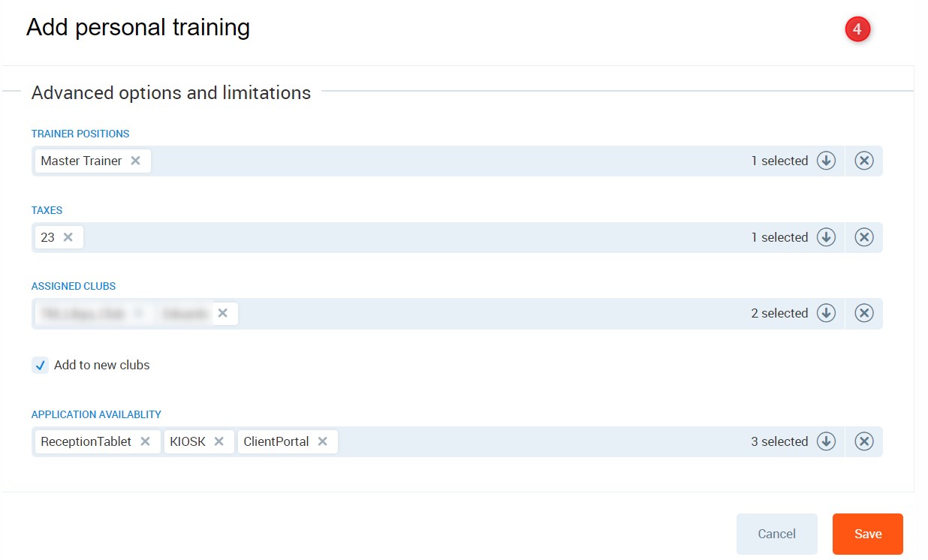Clear all Taxes selections
928x560 pixels.
pyautogui.click(x=864, y=237)
